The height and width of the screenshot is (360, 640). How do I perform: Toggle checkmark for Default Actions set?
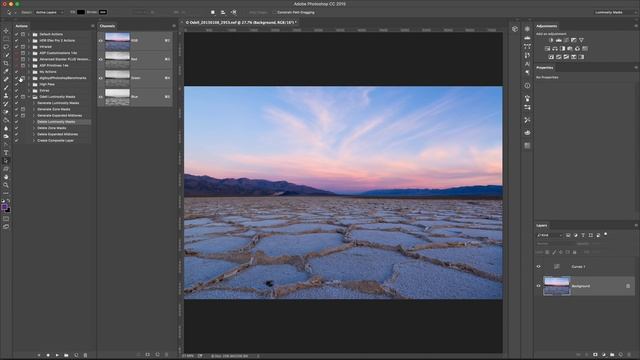pos(16,34)
